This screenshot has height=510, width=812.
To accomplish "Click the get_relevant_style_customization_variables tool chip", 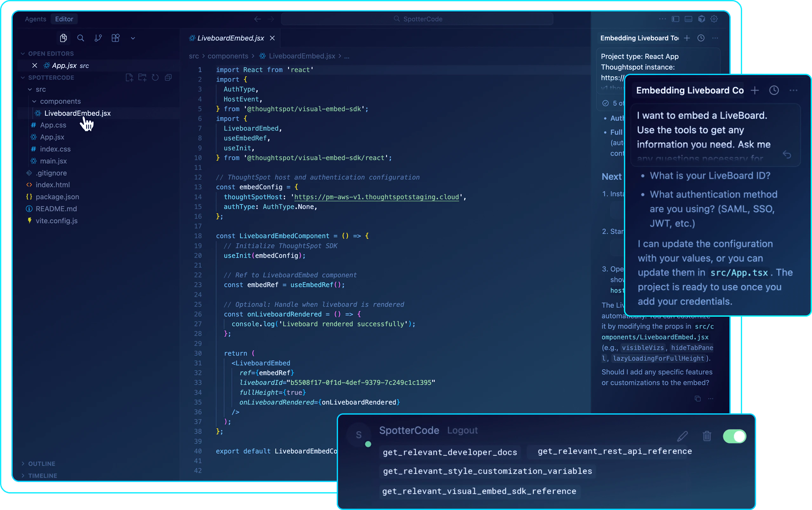I will click(x=488, y=471).
